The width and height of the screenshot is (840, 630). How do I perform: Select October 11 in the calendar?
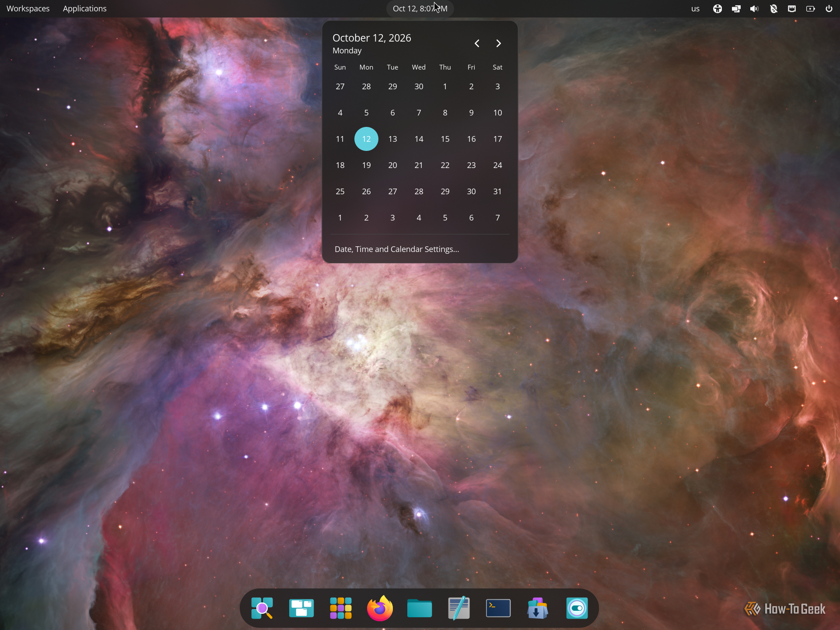[340, 139]
